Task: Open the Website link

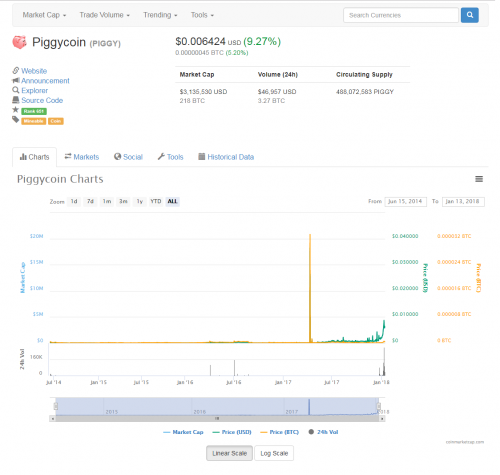Action: coord(34,71)
